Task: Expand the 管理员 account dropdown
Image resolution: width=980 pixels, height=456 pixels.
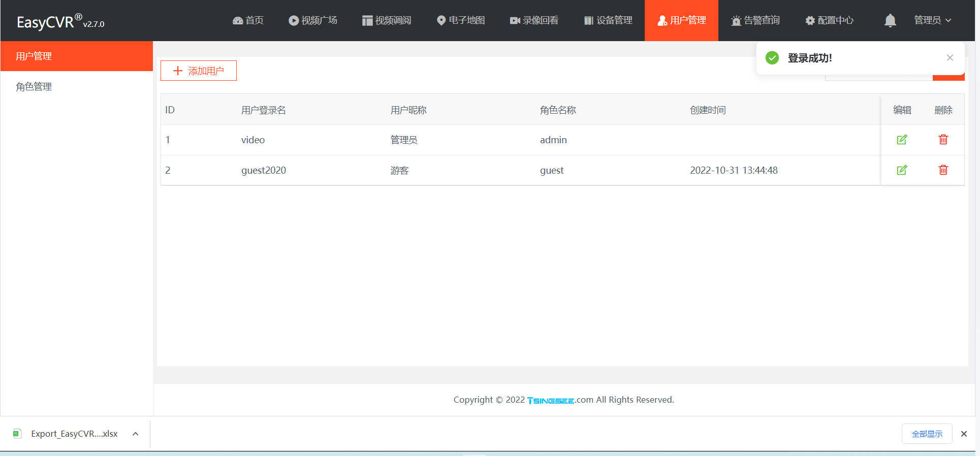Action: tap(933, 20)
